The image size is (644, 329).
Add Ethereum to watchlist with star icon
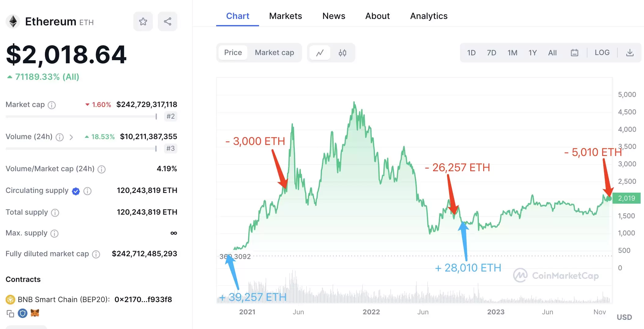click(x=143, y=21)
